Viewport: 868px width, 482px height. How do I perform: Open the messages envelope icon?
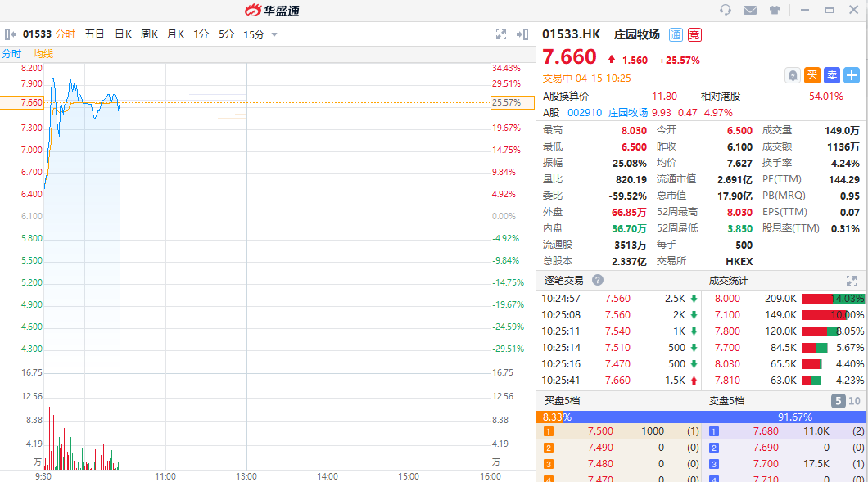[x=750, y=10]
